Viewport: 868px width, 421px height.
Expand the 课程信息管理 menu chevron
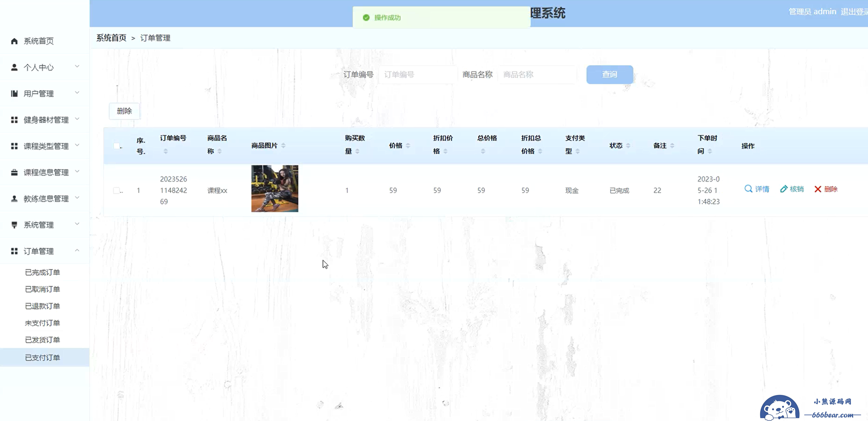coord(77,171)
